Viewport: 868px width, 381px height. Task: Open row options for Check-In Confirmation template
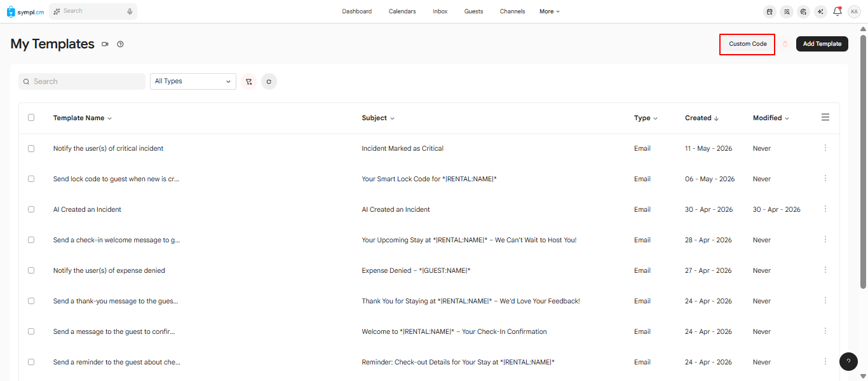825,331
